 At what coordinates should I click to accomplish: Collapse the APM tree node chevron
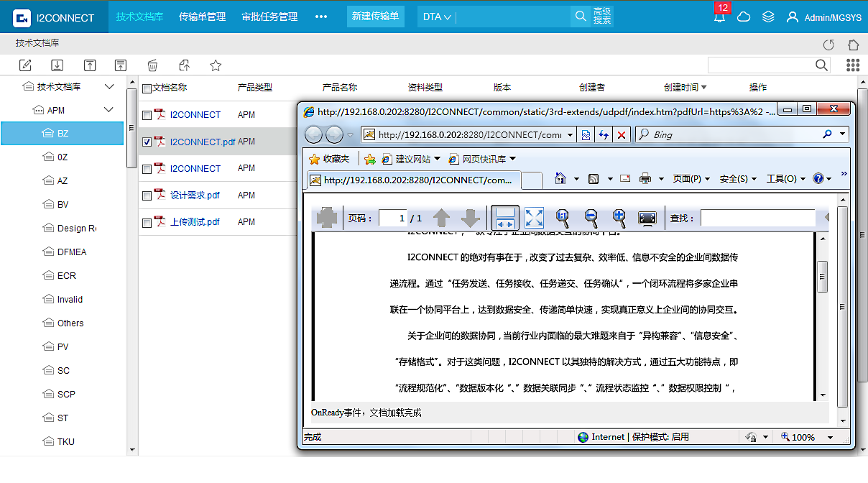109,110
